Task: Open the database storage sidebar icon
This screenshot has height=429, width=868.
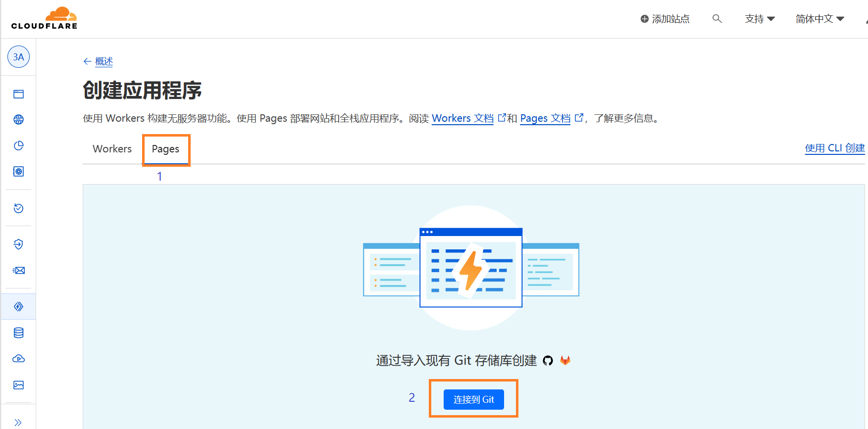Action: pos(18,333)
